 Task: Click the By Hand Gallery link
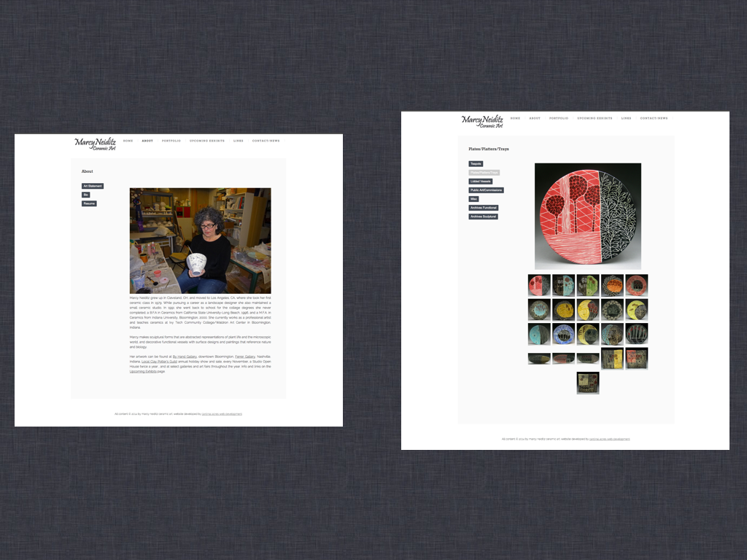[x=185, y=357]
